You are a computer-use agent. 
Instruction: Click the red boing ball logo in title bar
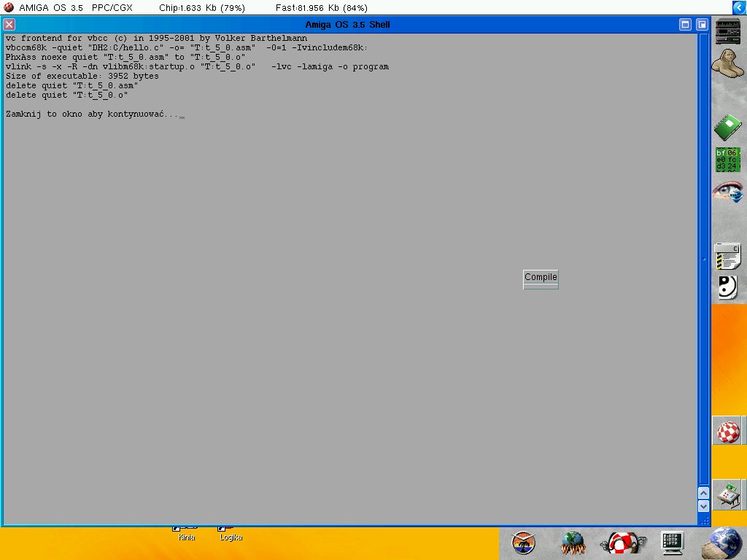click(8, 7)
